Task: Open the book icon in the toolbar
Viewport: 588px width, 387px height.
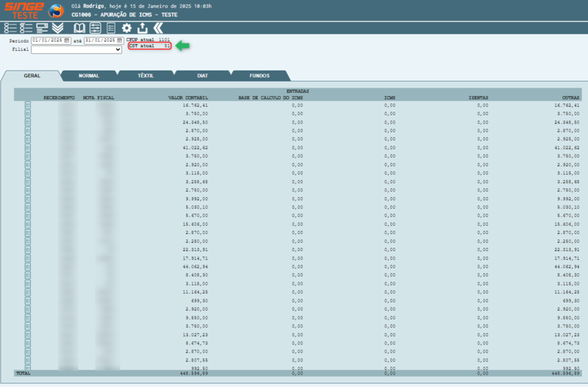Action: 79,28
